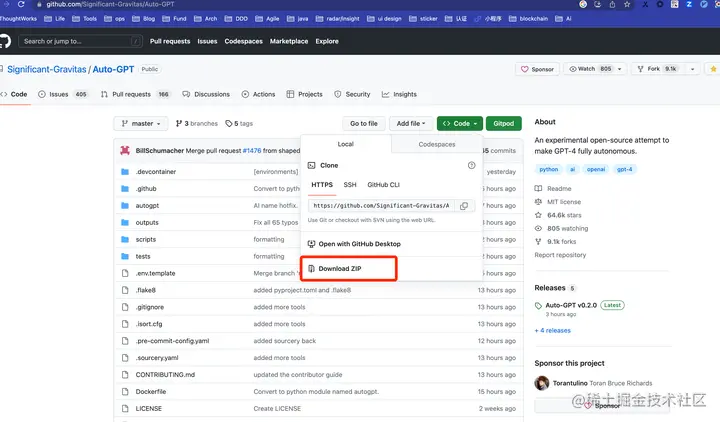The width and height of the screenshot is (720, 422).
Task: Click the LICENSE file icon
Action: click(125, 409)
